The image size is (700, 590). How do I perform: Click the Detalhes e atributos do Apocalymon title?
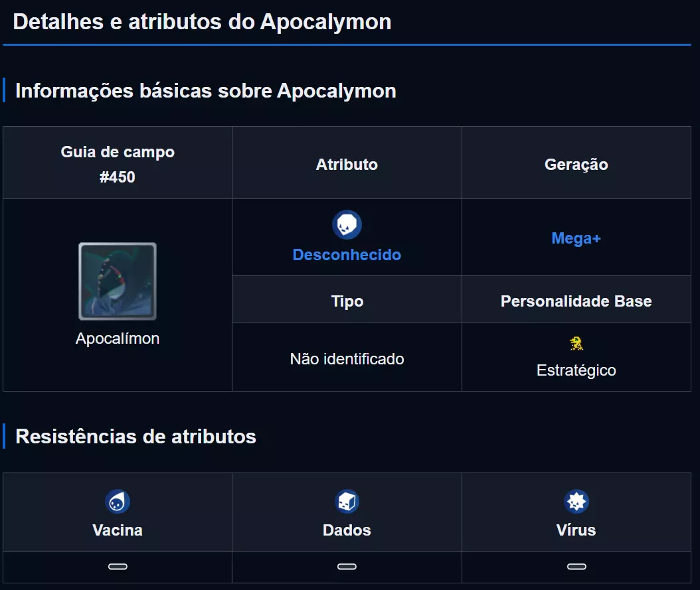tap(202, 21)
